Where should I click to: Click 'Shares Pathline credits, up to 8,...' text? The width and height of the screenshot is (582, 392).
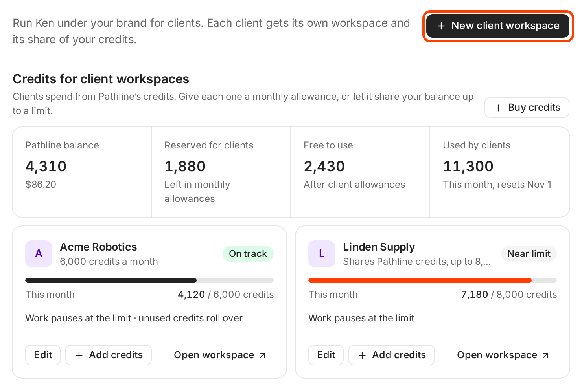pyautogui.click(x=417, y=262)
